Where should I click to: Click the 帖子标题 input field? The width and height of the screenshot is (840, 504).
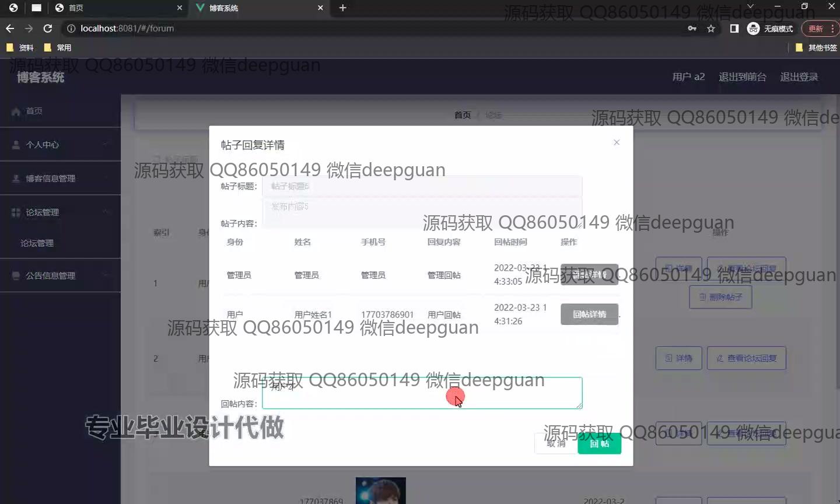click(x=422, y=186)
